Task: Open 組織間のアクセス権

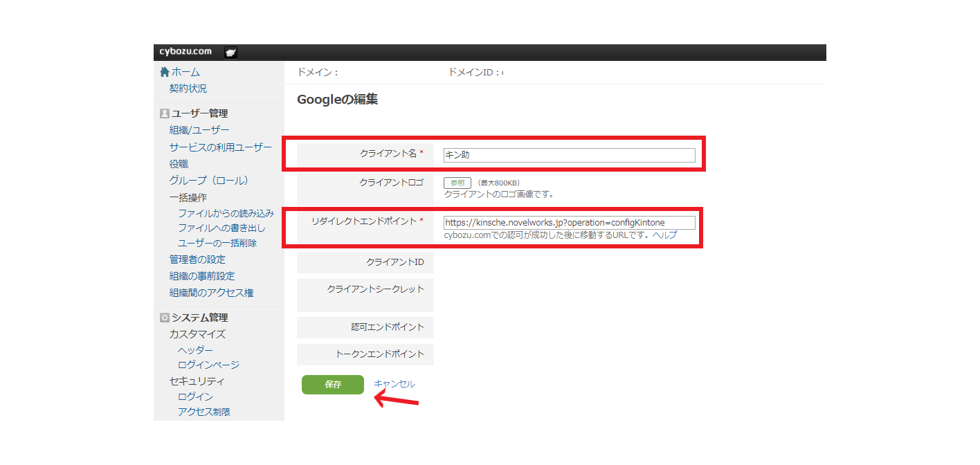Action: 211,293
